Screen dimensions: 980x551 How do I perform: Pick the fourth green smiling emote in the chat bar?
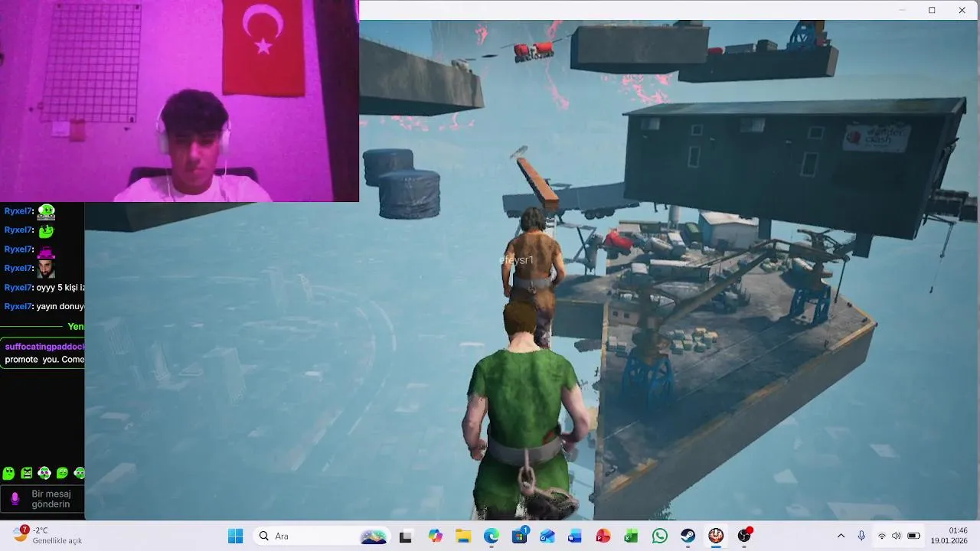(x=62, y=473)
